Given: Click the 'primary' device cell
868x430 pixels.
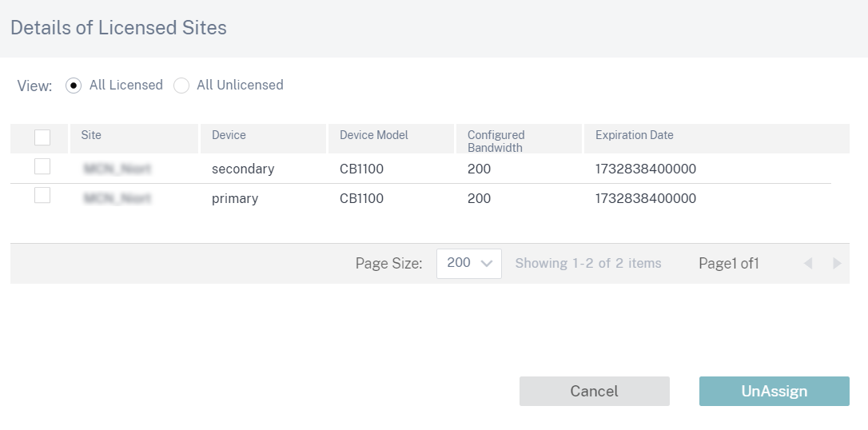Looking at the screenshot, I should pos(235,198).
